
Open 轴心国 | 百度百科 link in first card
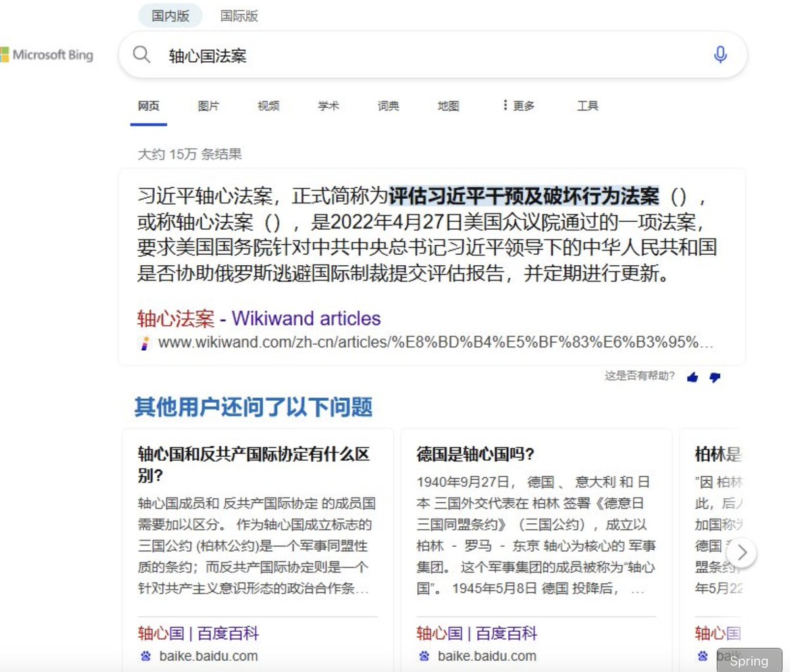(198, 634)
